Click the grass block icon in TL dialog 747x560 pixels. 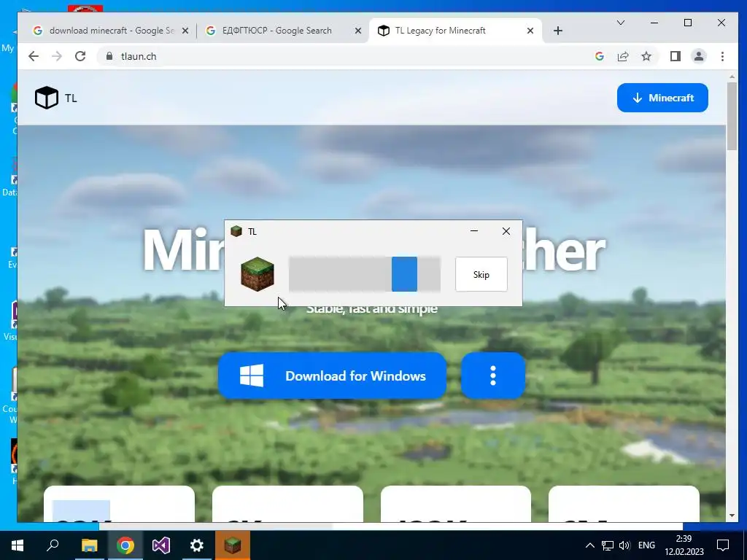point(258,274)
